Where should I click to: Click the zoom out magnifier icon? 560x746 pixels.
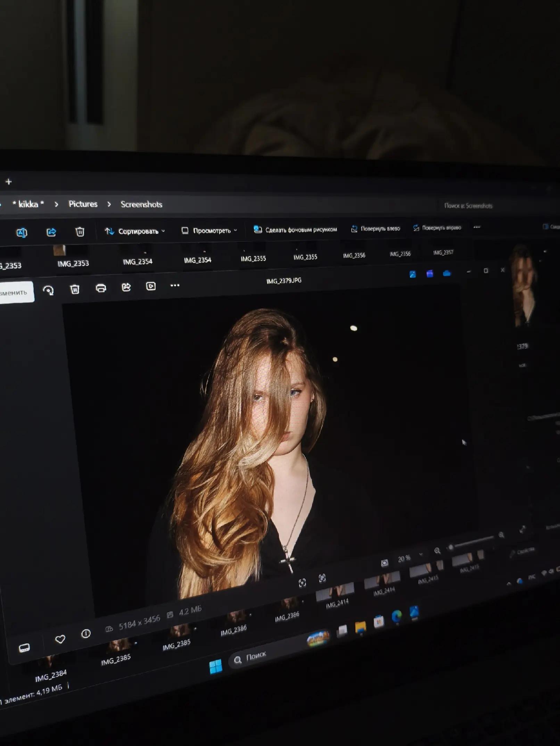pyautogui.click(x=437, y=550)
